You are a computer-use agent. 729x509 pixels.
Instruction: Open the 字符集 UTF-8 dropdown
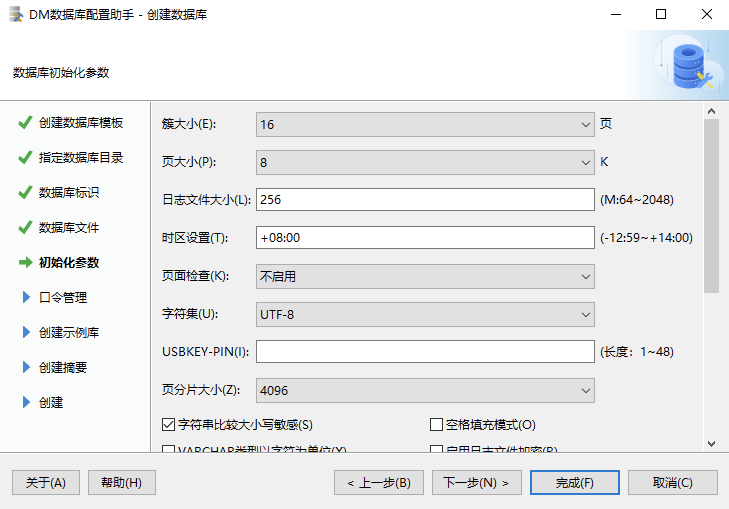(x=425, y=314)
